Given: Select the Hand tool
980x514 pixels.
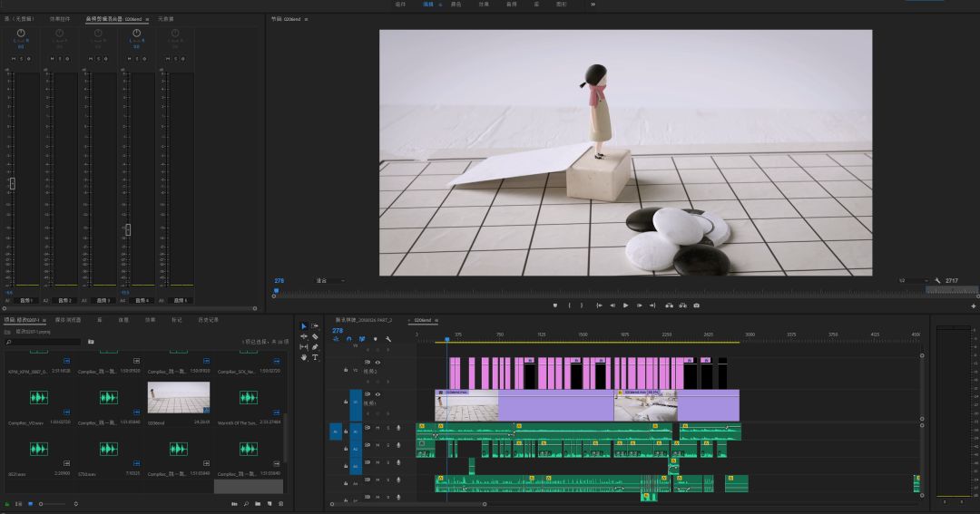Looking at the screenshot, I should (304, 357).
